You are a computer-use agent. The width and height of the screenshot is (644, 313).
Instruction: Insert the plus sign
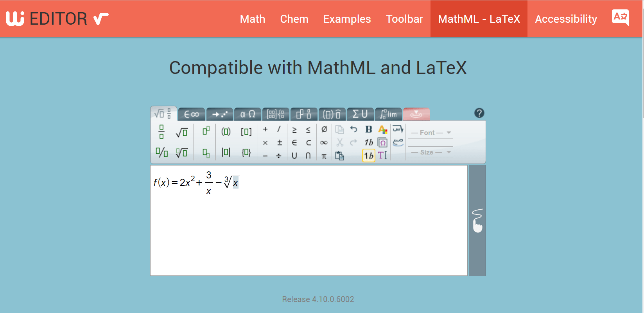[x=265, y=129]
